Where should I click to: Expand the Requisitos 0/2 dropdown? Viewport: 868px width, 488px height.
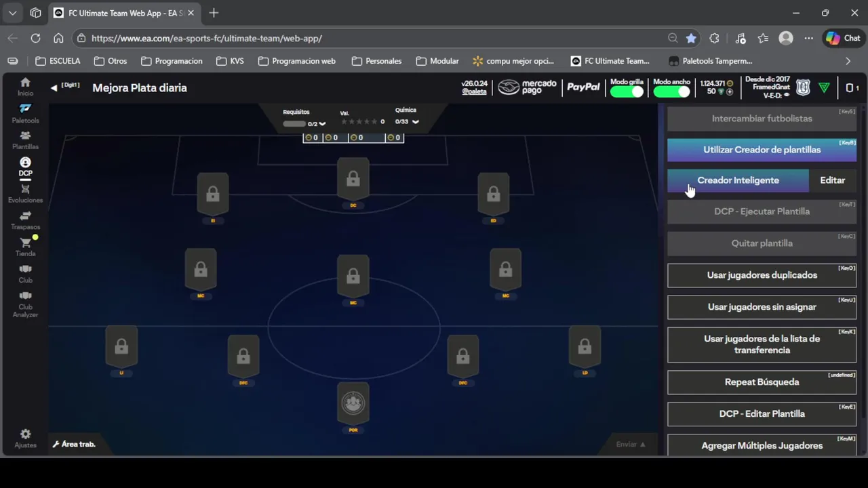click(x=322, y=124)
